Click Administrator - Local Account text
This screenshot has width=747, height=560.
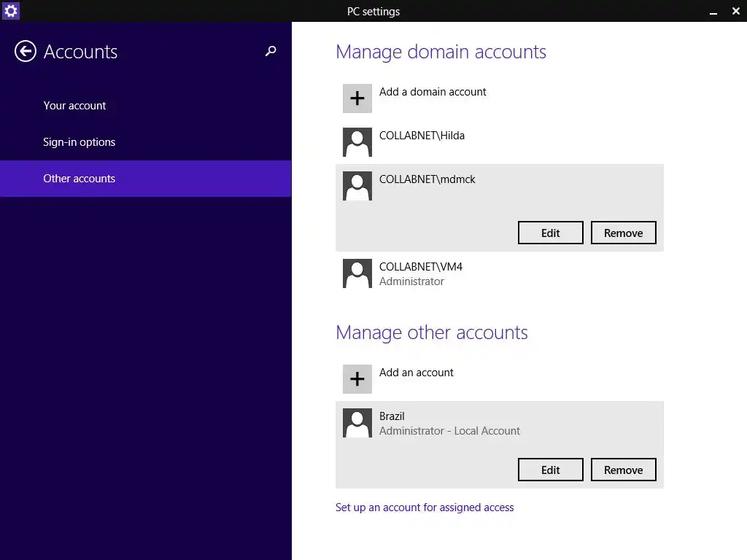[x=449, y=431]
